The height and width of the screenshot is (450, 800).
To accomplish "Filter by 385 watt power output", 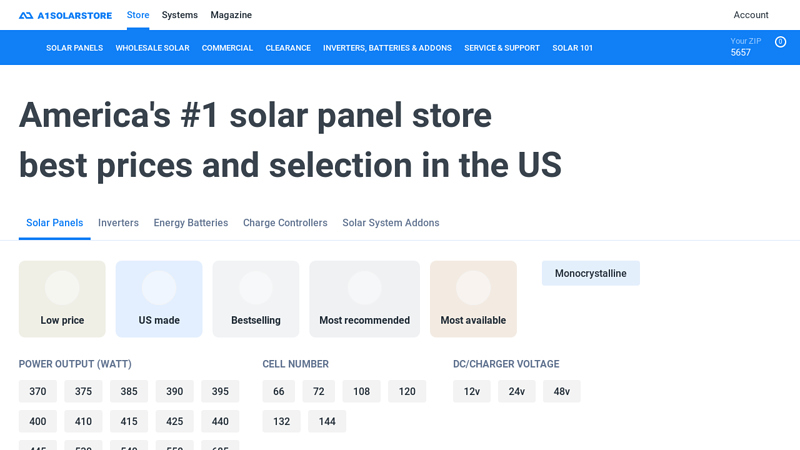I will pos(129,391).
